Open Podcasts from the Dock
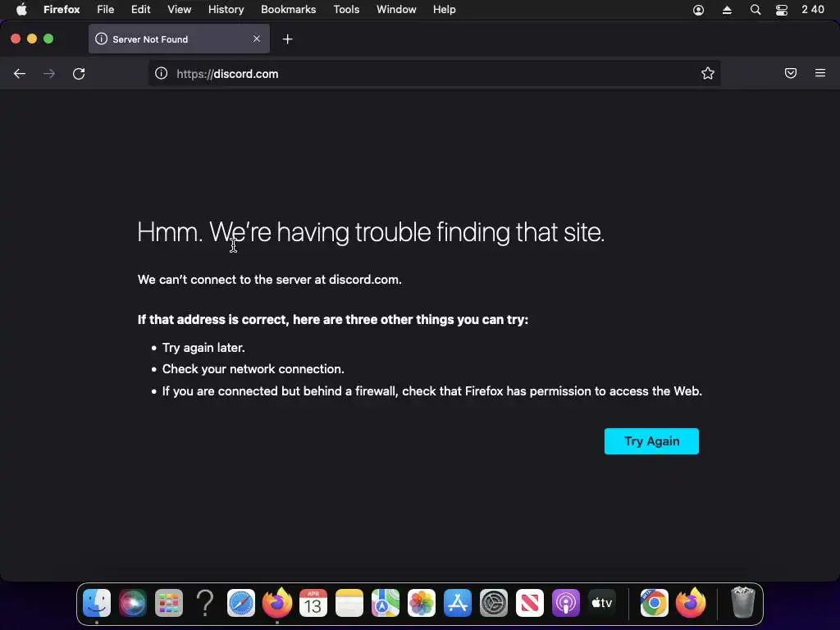 click(x=566, y=603)
